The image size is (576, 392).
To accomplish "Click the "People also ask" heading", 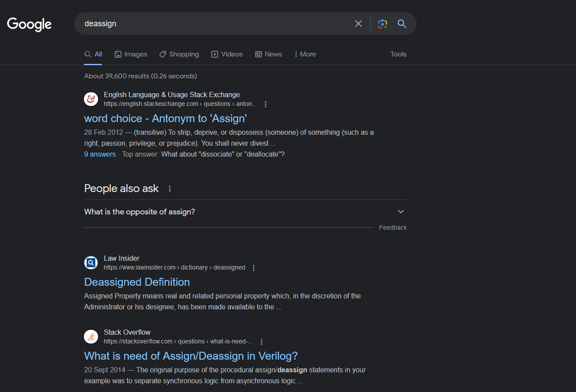I will click(x=121, y=189).
